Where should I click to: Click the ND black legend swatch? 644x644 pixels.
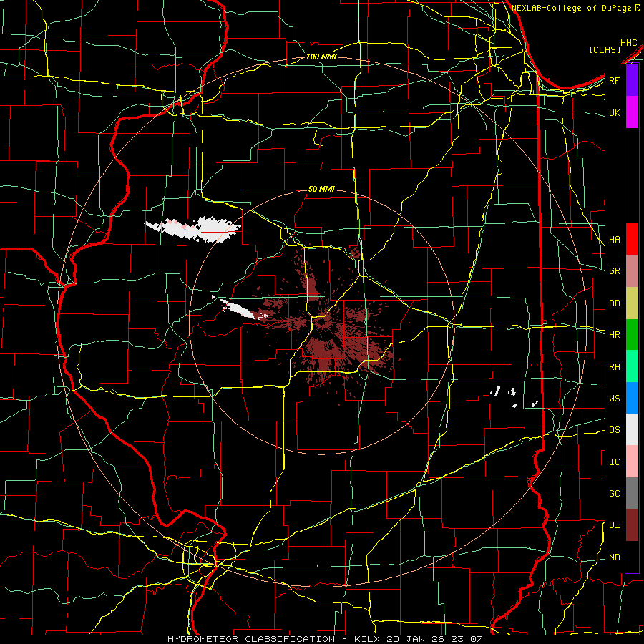tap(632, 557)
